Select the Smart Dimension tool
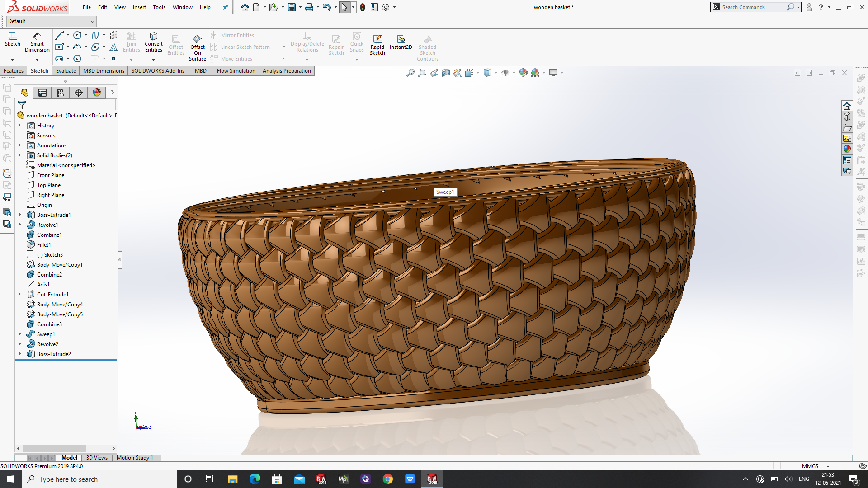The height and width of the screenshot is (488, 868). click(37, 42)
